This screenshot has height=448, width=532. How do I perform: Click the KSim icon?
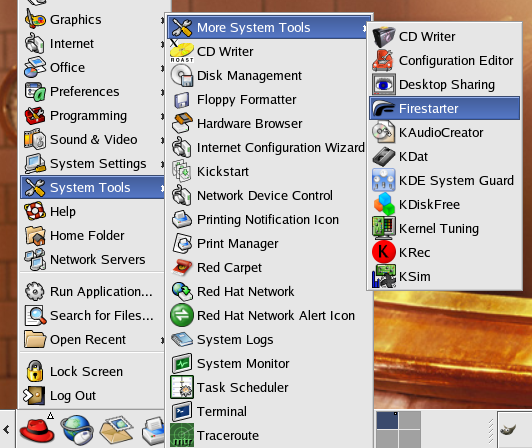point(383,276)
